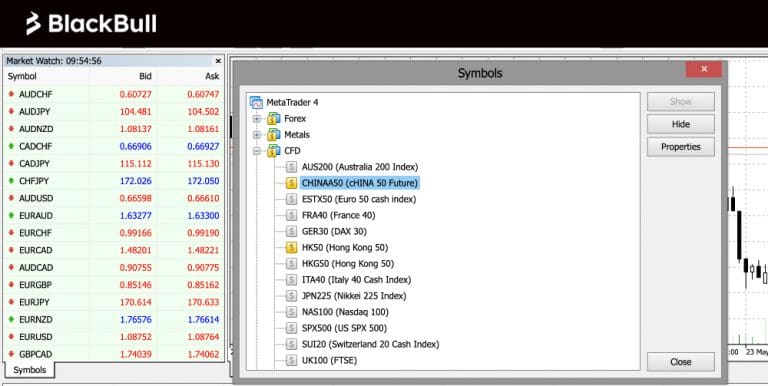Image resolution: width=768 pixels, height=386 pixels.
Task: Click the yellow HK50 symbol icon
Action: pyautogui.click(x=291, y=247)
